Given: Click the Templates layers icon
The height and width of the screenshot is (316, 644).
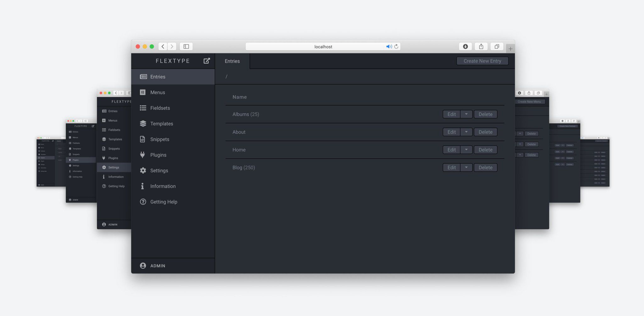Looking at the screenshot, I should click(143, 124).
